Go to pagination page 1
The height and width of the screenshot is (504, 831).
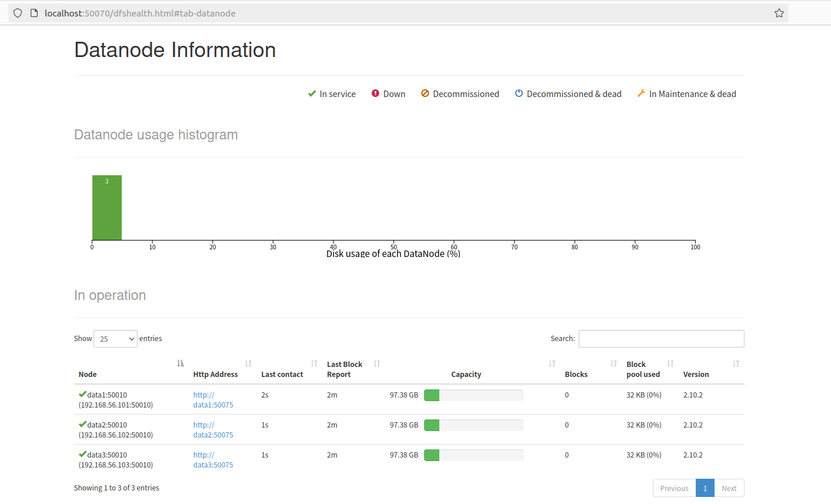tap(705, 488)
